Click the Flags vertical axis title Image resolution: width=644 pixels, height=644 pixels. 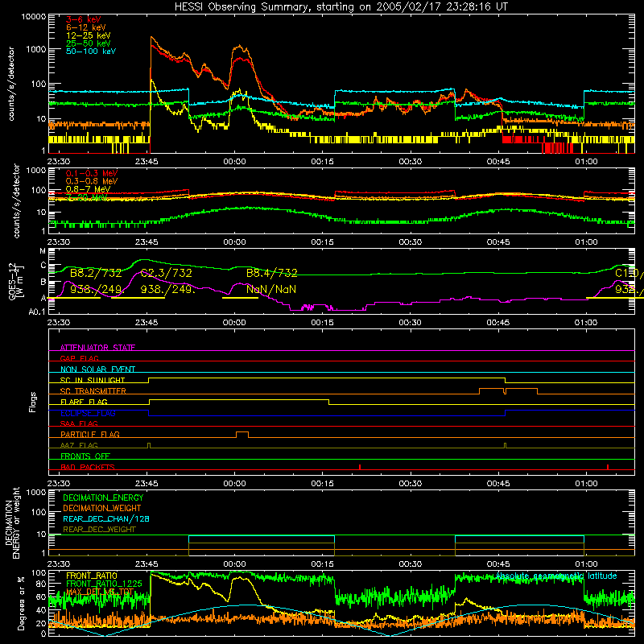[x=32, y=402]
